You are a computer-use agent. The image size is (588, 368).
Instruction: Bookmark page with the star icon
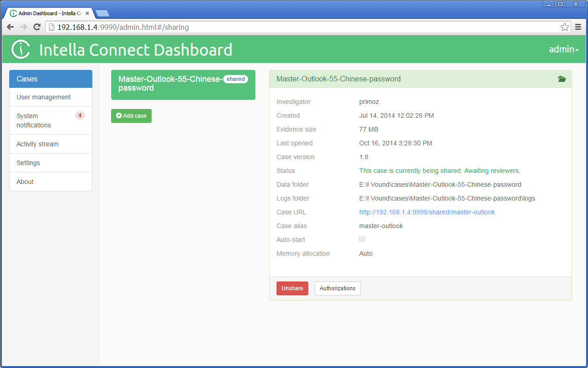point(565,27)
